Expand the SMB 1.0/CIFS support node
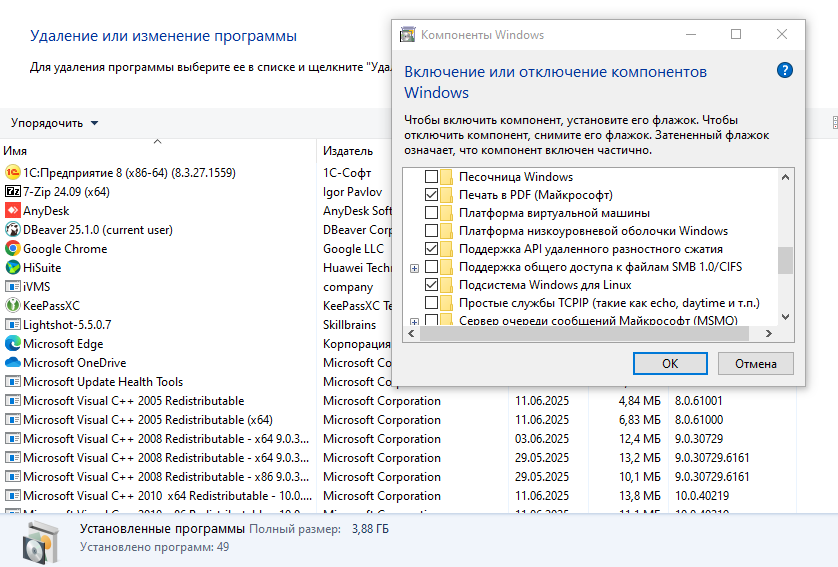Screen dimensions: 838x567 pyautogui.click(x=414, y=267)
